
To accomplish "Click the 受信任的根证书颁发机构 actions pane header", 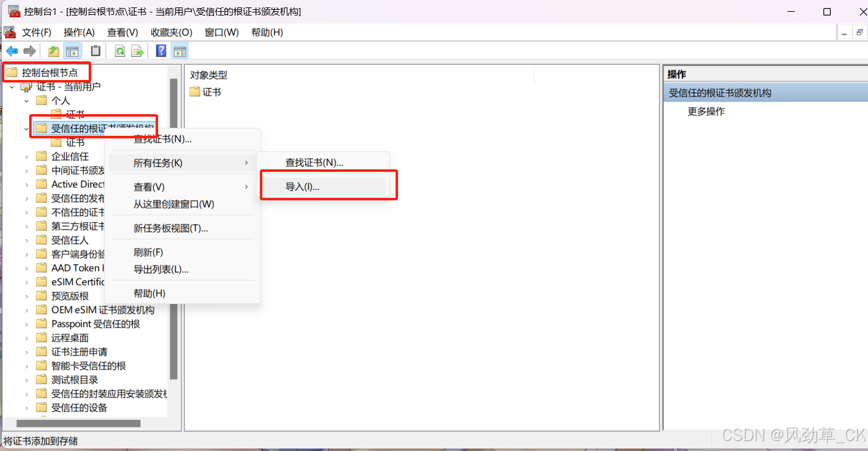I will click(766, 93).
